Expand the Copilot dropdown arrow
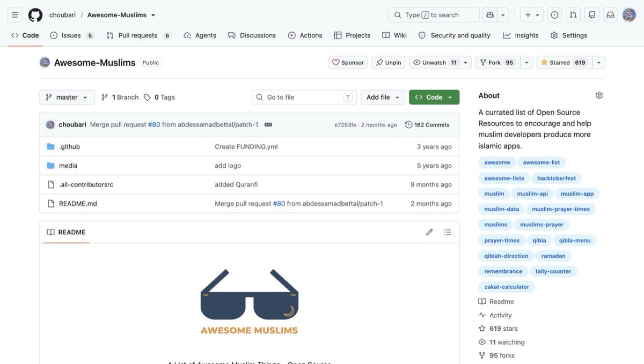 click(503, 15)
